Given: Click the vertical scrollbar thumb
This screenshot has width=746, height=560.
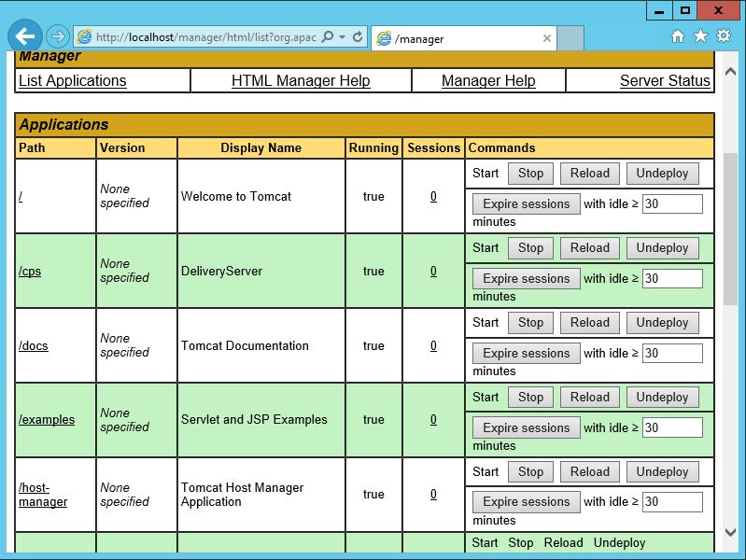Looking at the screenshot, I should [x=730, y=229].
